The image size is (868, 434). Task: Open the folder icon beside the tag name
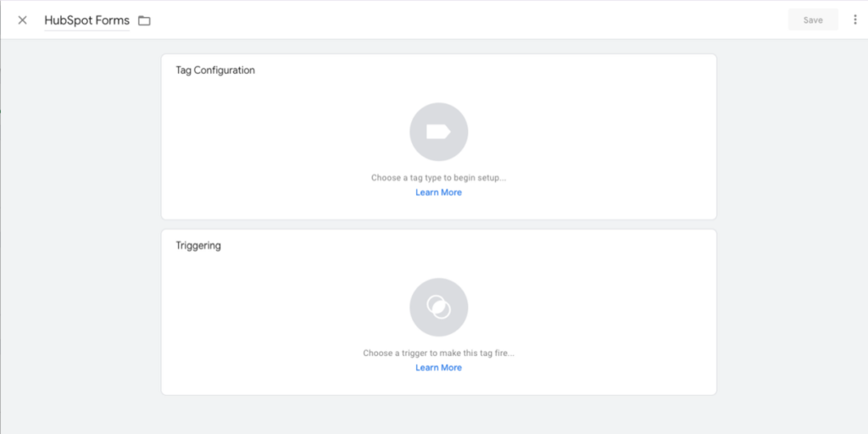pos(144,20)
